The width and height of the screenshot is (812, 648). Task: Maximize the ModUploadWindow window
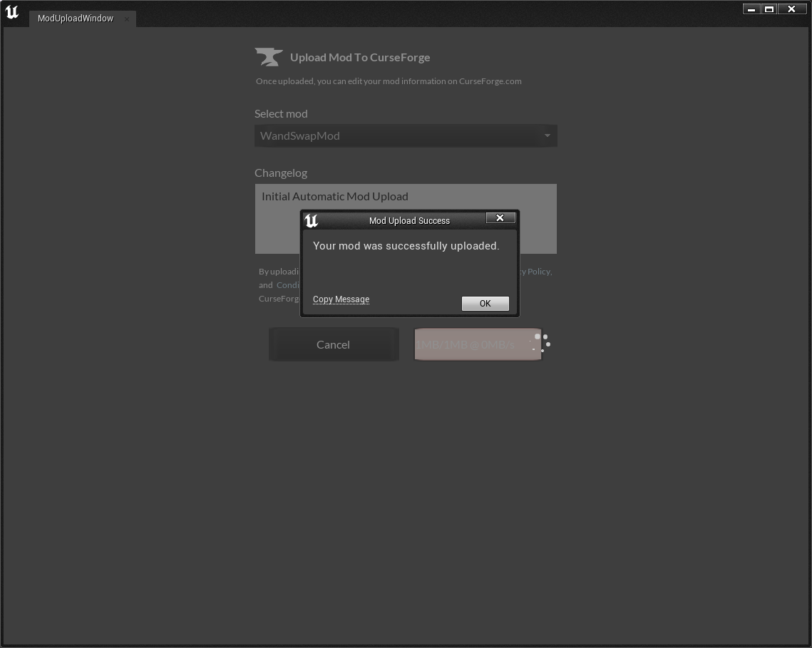point(769,9)
